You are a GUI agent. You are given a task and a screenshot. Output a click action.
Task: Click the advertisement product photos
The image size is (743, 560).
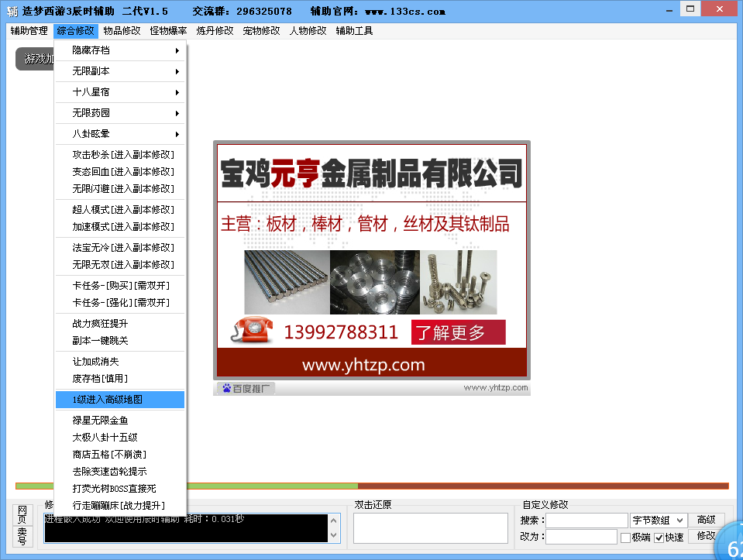click(x=370, y=282)
